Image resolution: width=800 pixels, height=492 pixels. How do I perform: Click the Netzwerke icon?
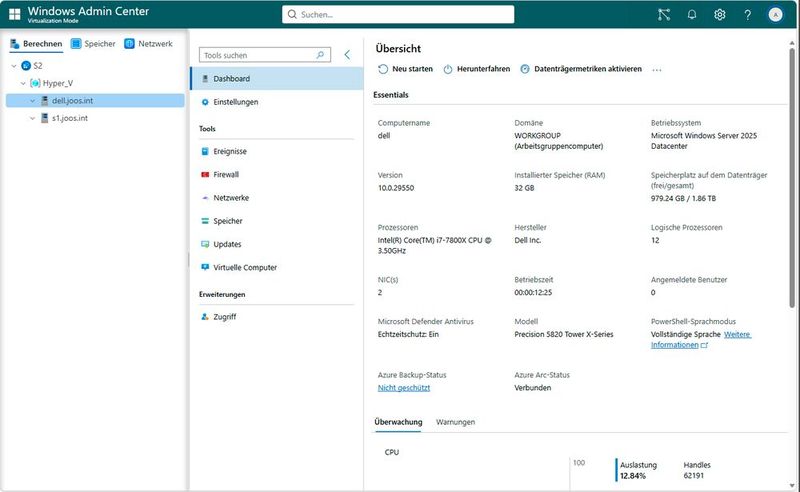point(205,198)
